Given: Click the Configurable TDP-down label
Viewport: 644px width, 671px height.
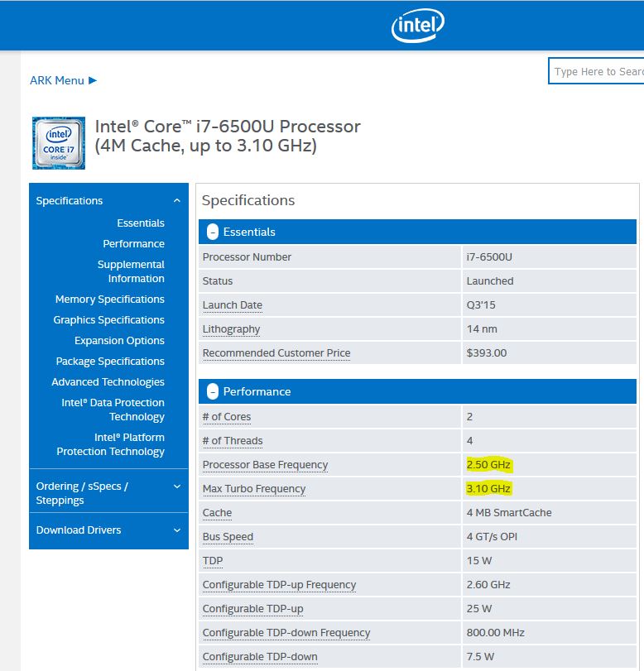Looking at the screenshot, I should [x=260, y=656].
